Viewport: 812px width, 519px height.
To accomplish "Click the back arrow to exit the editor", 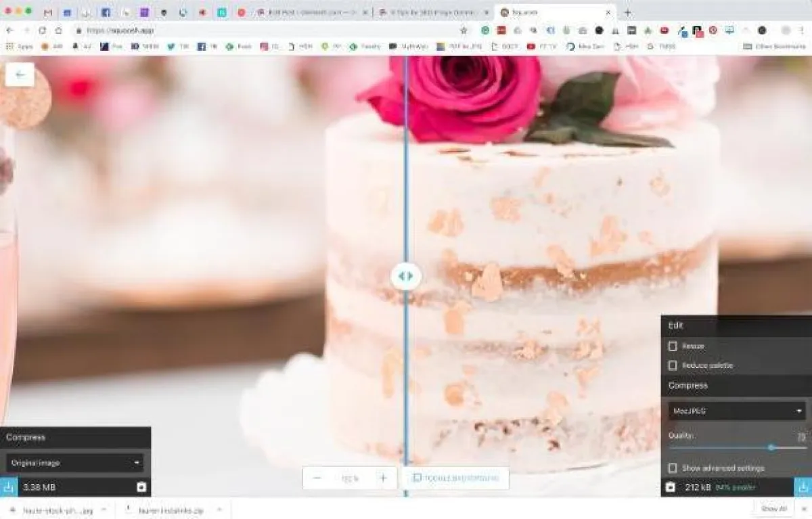I will click(x=20, y=74).
